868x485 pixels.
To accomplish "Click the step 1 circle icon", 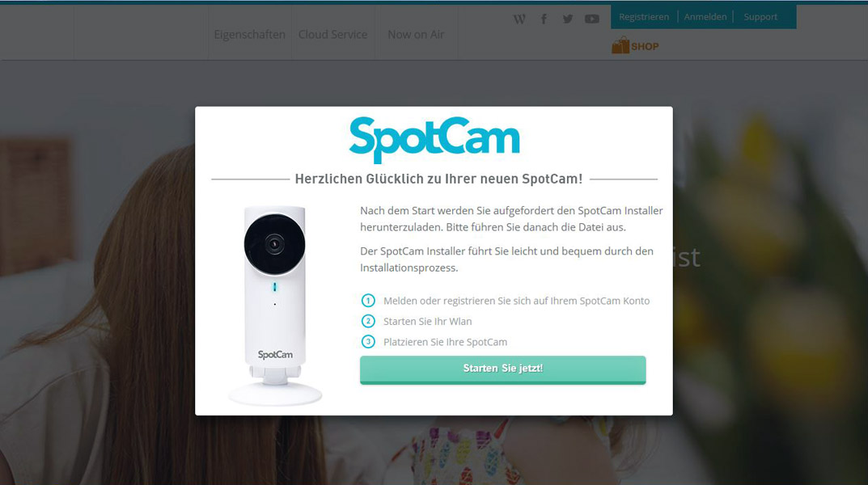I will click(368, 300).
